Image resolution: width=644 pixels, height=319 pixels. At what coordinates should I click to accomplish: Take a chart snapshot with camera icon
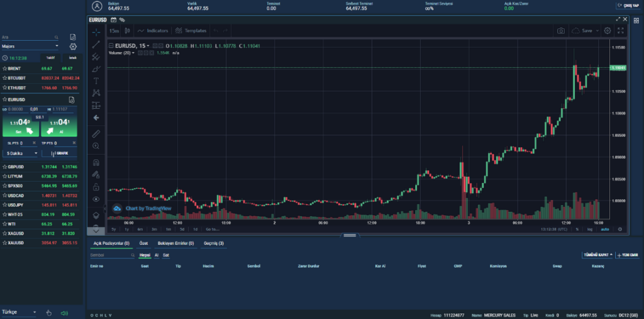(560, 30)
